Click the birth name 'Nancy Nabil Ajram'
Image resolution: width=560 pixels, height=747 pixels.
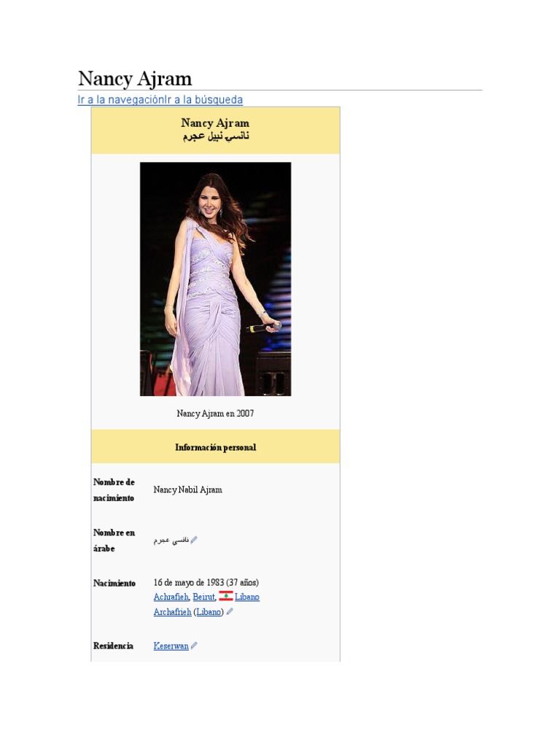(x=187, y=489)
